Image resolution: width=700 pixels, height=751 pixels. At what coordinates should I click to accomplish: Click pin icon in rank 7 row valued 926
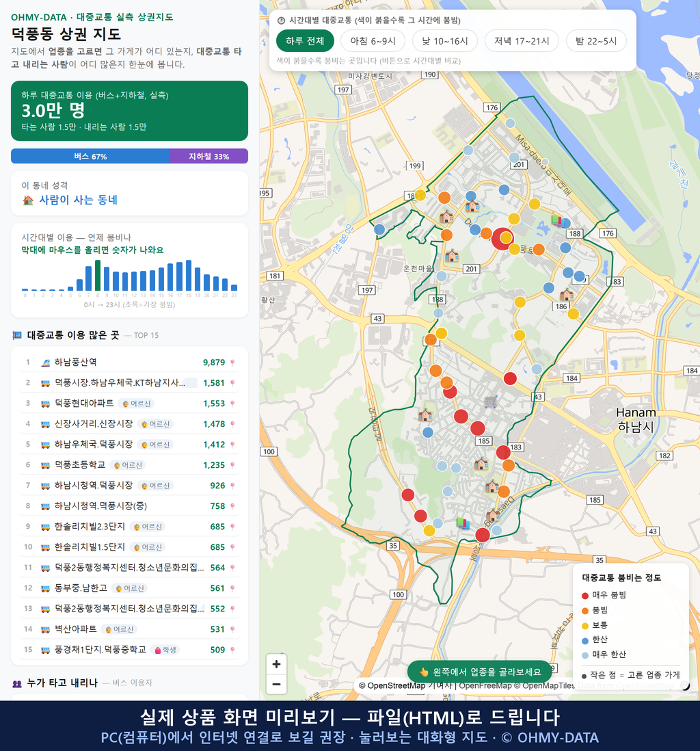232,486
